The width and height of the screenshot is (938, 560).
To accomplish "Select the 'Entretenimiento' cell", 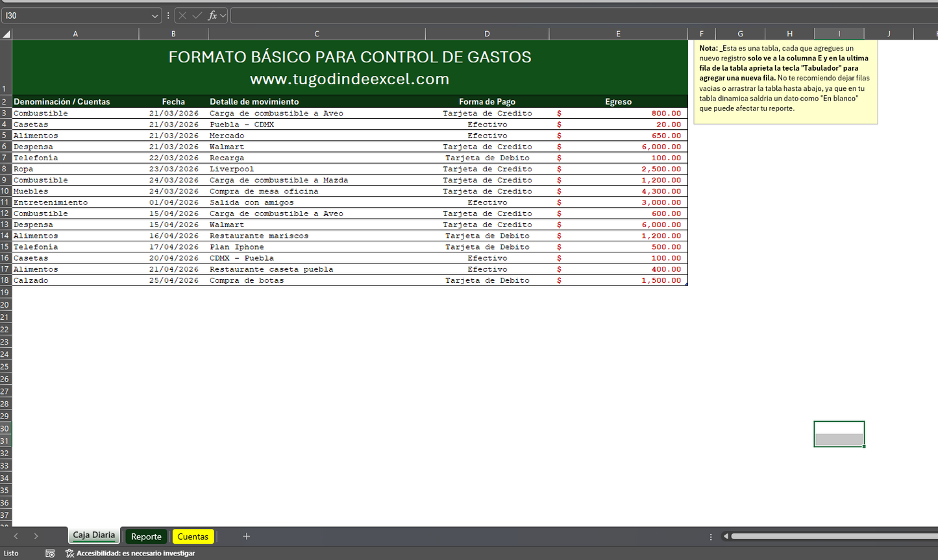I will [x=75, y=202].
